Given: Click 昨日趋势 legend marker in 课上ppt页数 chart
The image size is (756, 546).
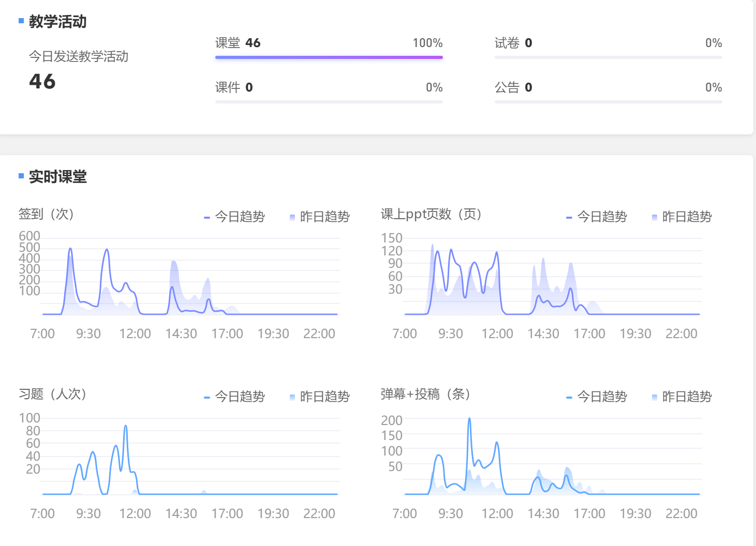Looking at the screenshot, I should coord(655,217).
